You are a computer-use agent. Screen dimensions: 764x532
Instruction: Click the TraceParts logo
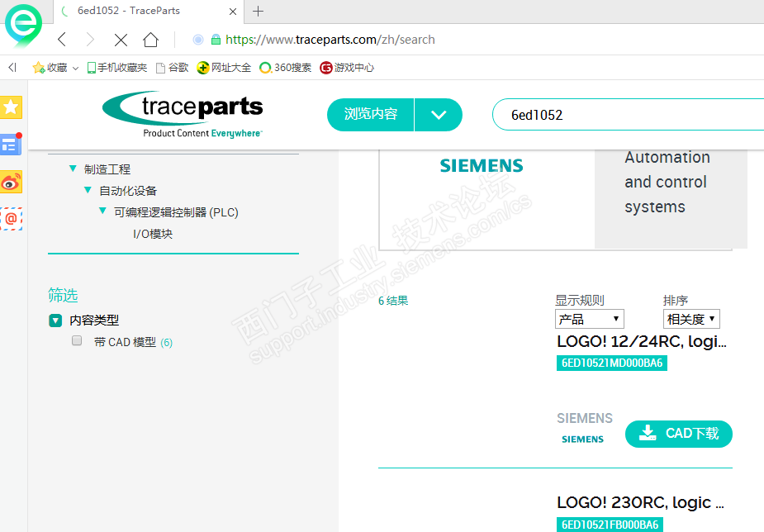coord(183,115)
